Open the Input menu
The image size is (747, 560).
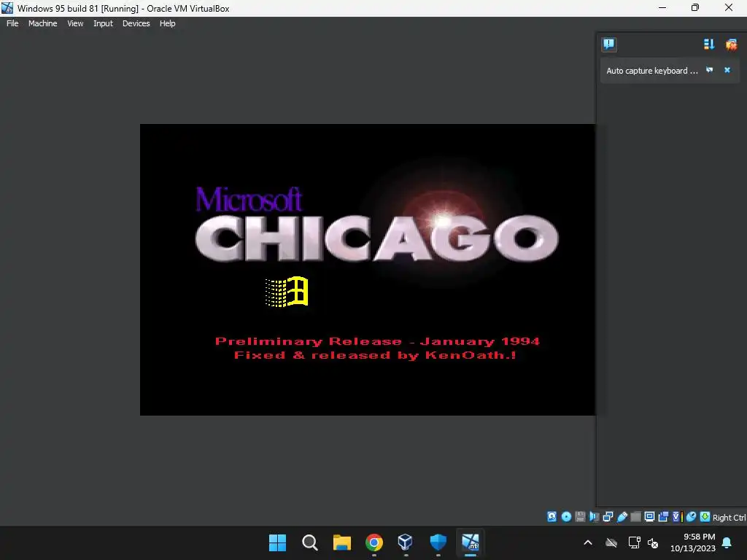(x=103, y=23)
